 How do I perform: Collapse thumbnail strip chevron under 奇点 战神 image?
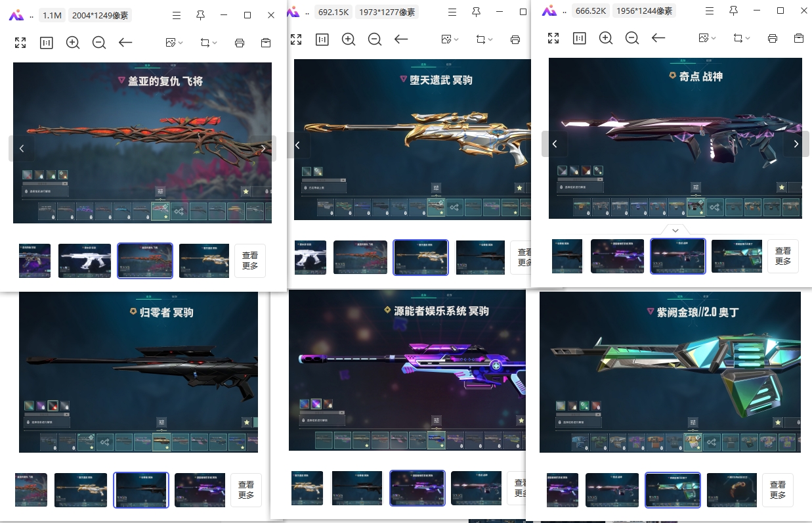(675, 230)
